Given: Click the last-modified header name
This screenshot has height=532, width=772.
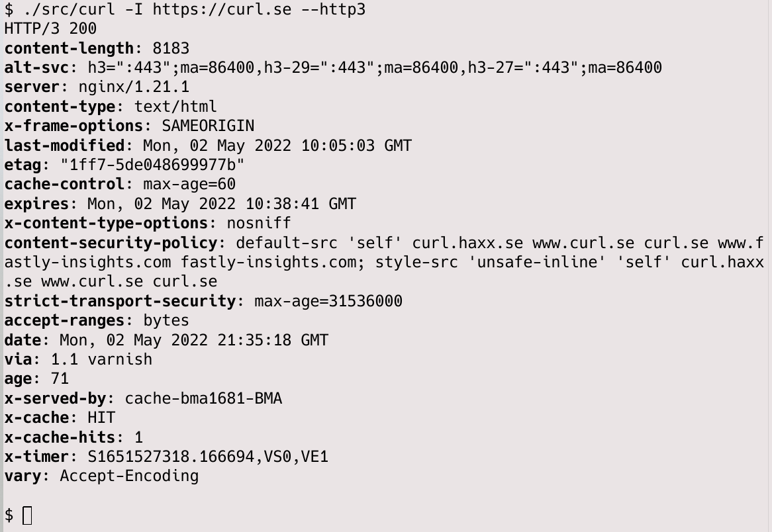Looking at the screenshot, I should click(x=64, y=145).
